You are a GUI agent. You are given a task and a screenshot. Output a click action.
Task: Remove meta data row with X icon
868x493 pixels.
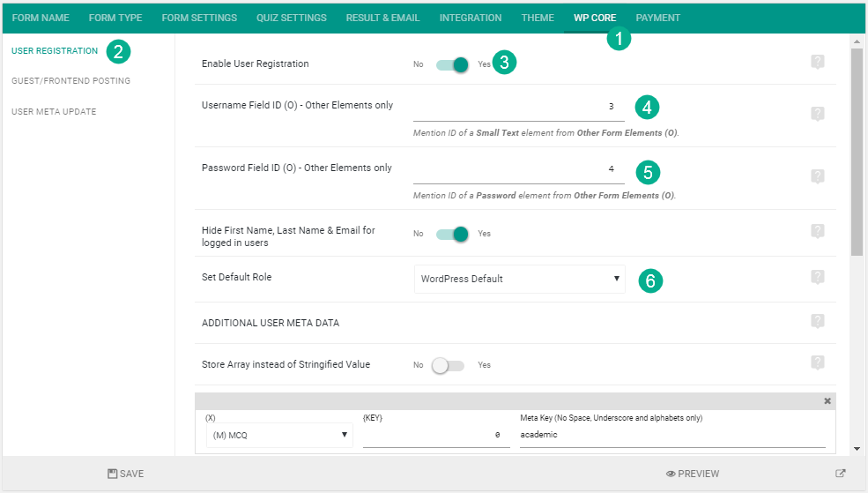coord(827,401)
